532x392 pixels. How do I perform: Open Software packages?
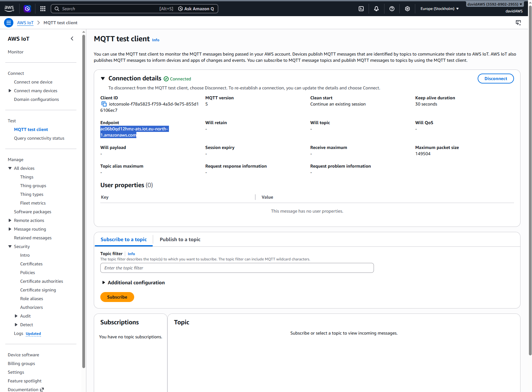coord(33,212)
